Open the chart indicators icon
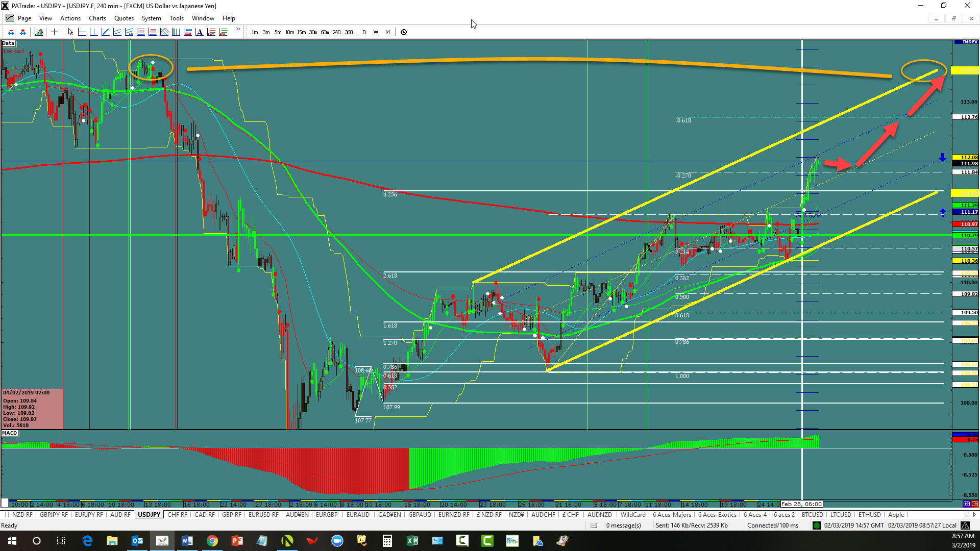This screenshot has width=980, height=551. pyautogui.click(x=39, y=32)
